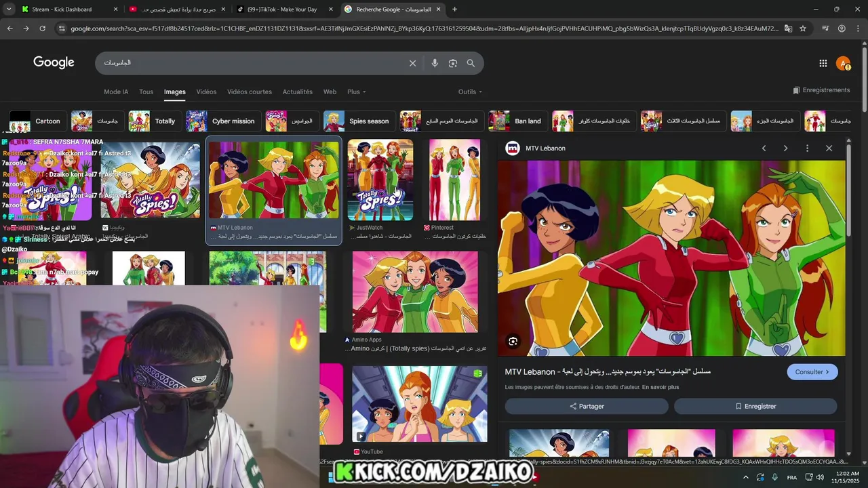
Task: Switch to TikTok - Make Your Day tab
Action: click(x=282, y=9)
